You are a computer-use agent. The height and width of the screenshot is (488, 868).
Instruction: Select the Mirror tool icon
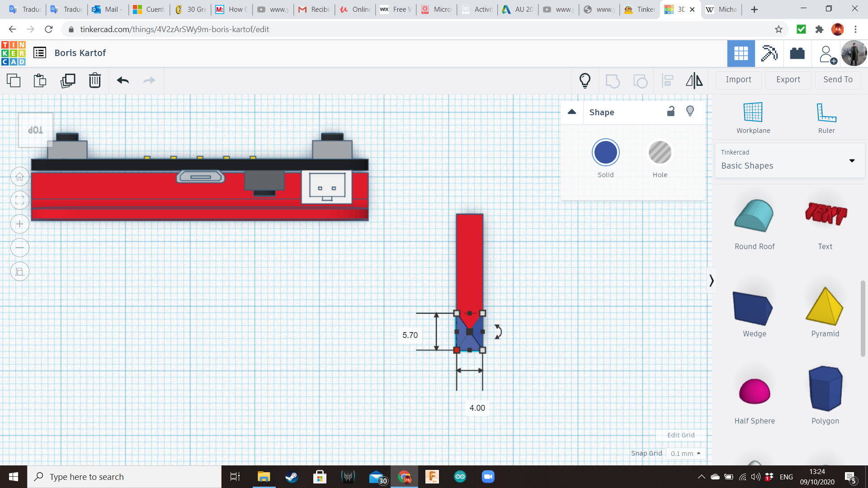694,80
